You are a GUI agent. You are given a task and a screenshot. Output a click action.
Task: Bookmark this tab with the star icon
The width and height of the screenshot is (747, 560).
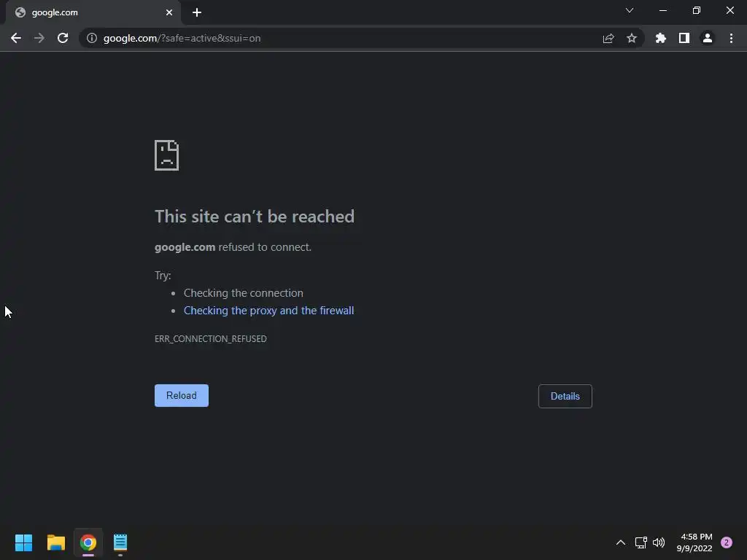point(632,38)
